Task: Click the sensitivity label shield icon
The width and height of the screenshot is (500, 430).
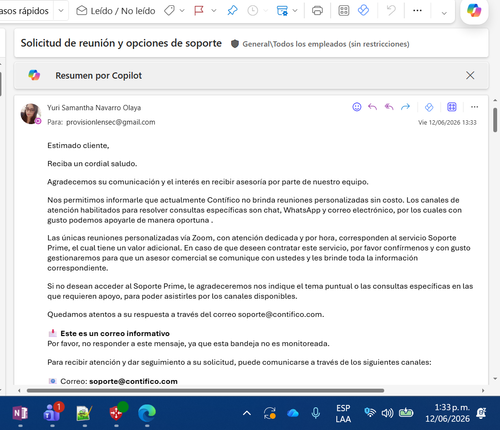Action: coord(235,44)
